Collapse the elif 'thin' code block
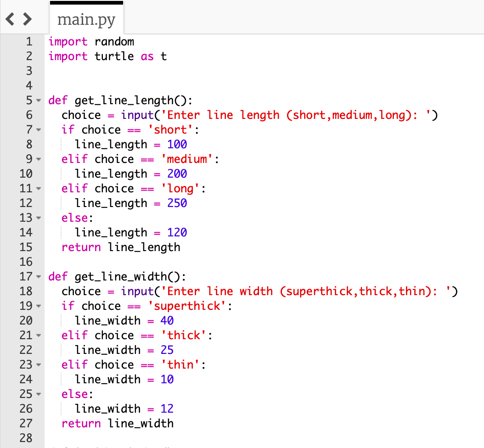The height and width of the screenshot is (448, 484). click(39, 364)
